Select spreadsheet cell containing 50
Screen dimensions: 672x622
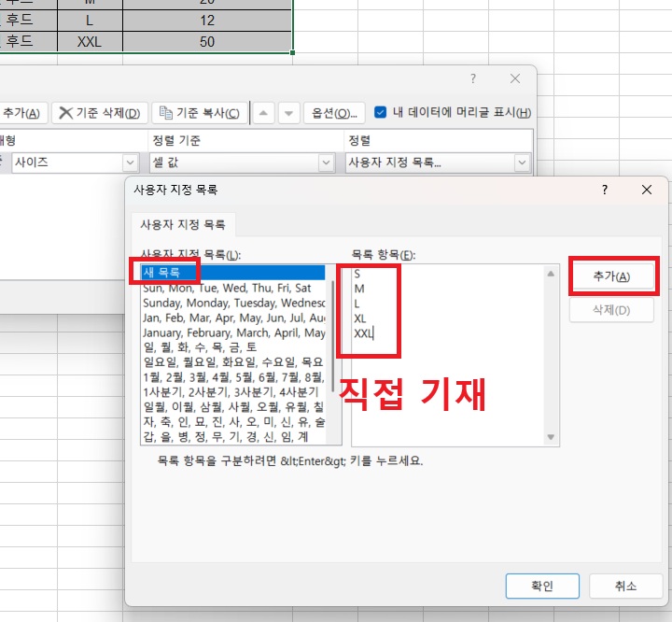coord(207,42)
